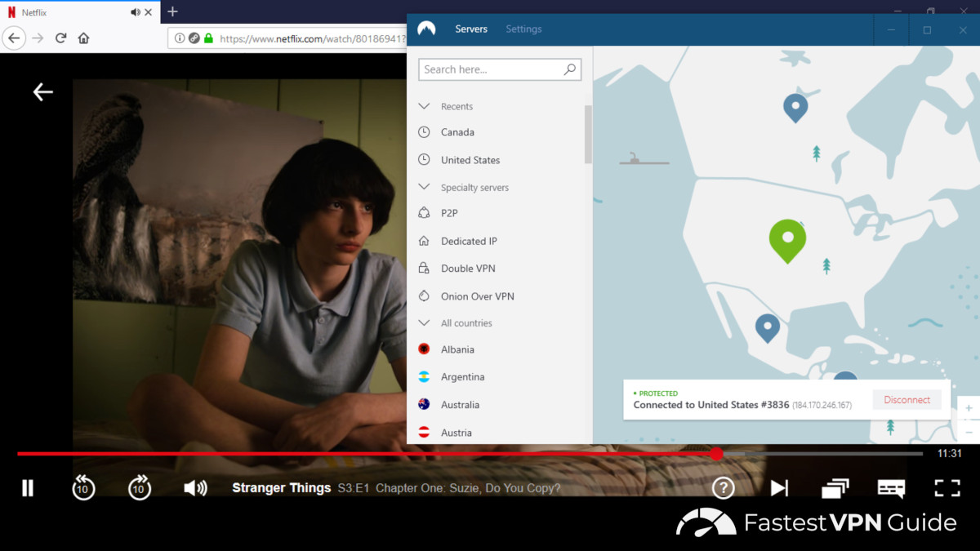Zoom in on the NordVPN map

[969, 407]
